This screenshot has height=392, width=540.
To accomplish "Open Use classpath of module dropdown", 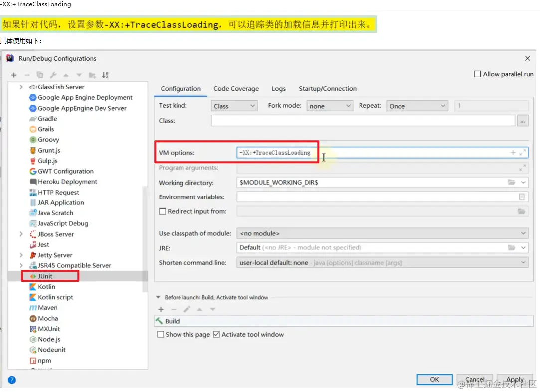I will pyautogui.click(x=382, y=233).
